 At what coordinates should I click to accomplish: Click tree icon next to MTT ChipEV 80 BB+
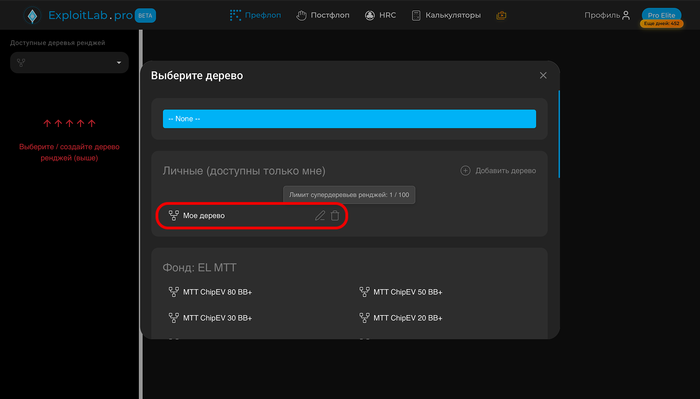point(174,292)
